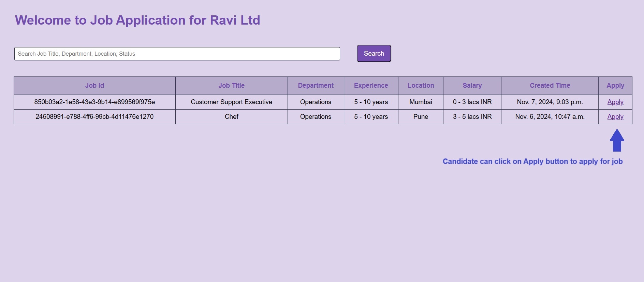Click the job search input field
This screenshot has width=644, height=282.
pyautogui.click(x=177, y=54)
